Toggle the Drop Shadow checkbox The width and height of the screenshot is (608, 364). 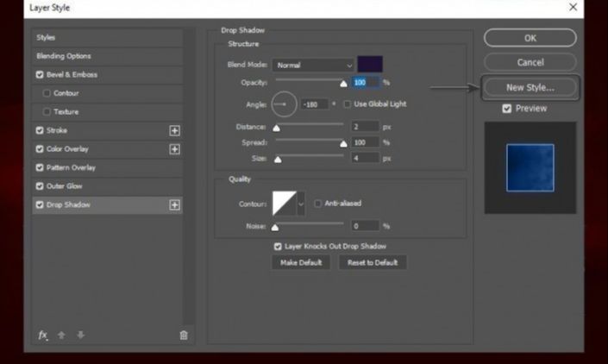click(40, 204)
